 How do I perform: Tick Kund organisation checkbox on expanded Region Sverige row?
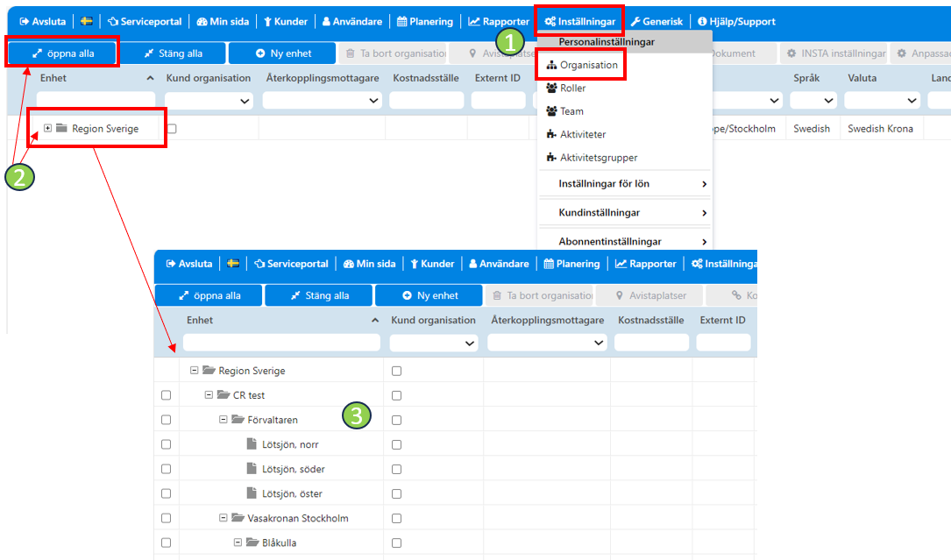[x=397, y=371]
